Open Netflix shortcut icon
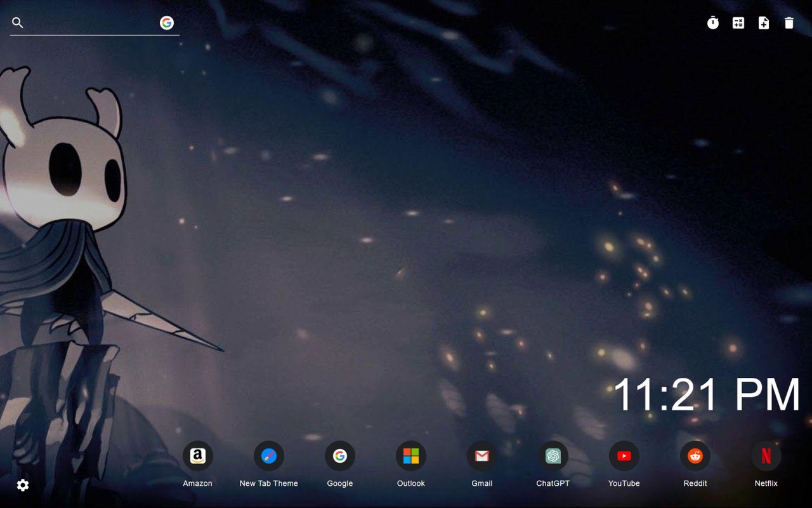This screenshot has width=812, height=508. (766, 456)
